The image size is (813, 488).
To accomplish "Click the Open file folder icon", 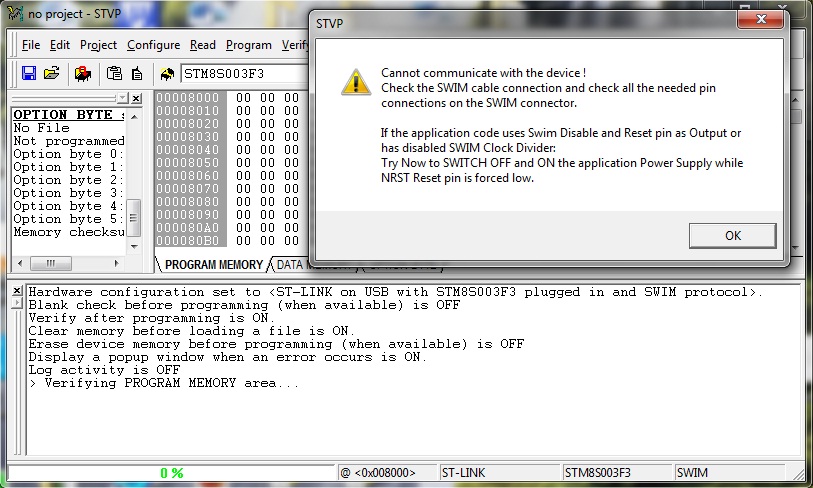I will coord(52,73).
